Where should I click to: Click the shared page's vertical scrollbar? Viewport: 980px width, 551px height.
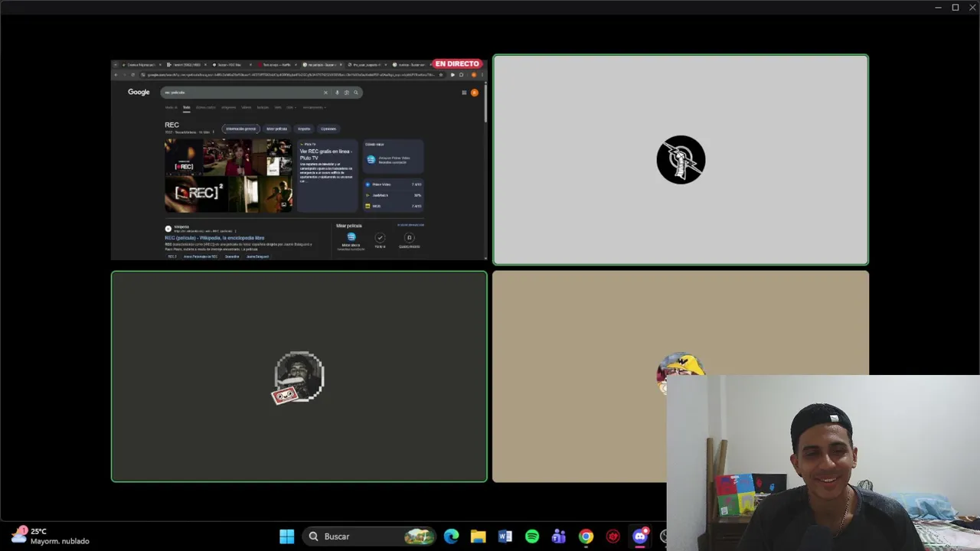[485, 103]
